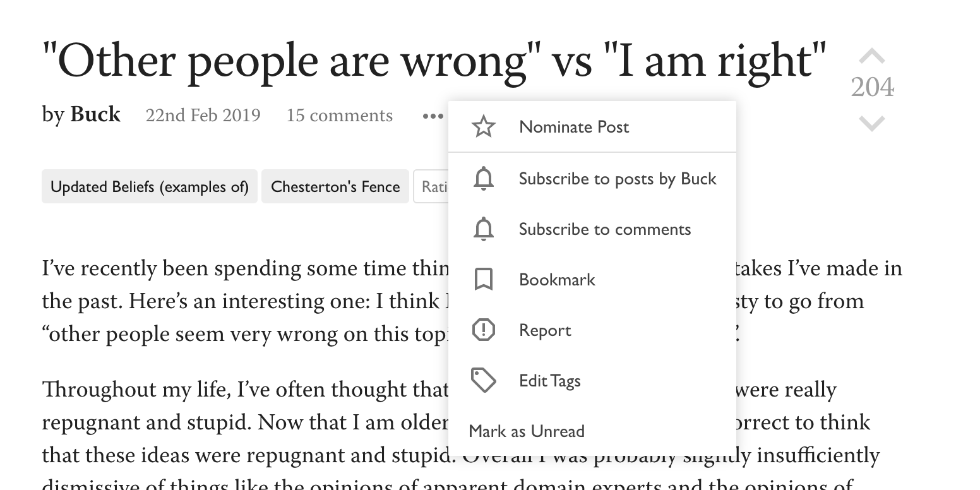This screenshot has height=490, width=980.
Task: Select Nominate Post from the menu
Action: pos(573,127)
